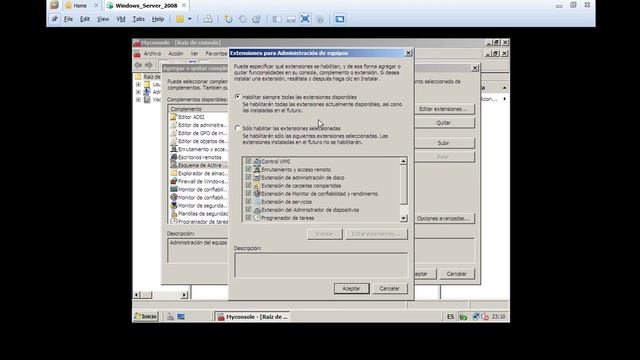Click extensions list scroll up arrow
640x360 pixels.
[x=403, y=161]
